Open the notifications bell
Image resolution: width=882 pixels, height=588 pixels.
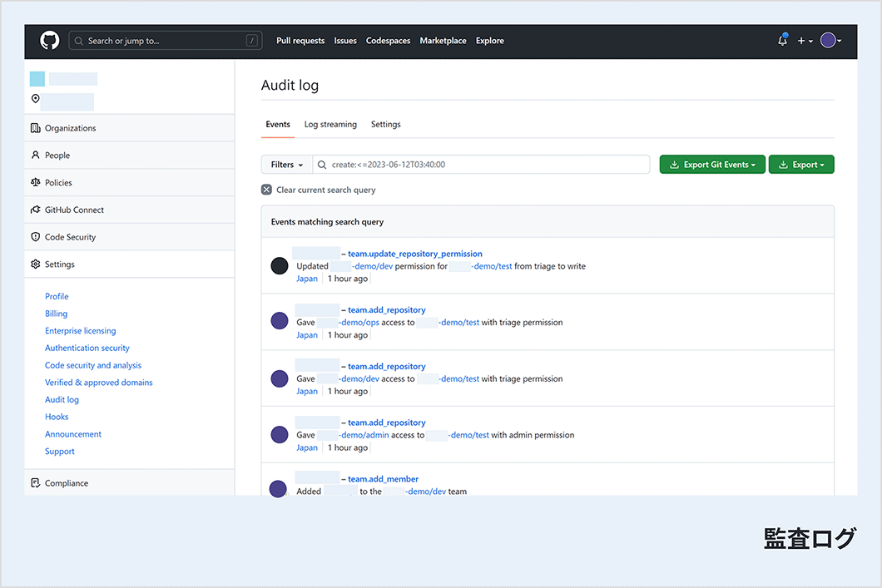coord(782,41)
